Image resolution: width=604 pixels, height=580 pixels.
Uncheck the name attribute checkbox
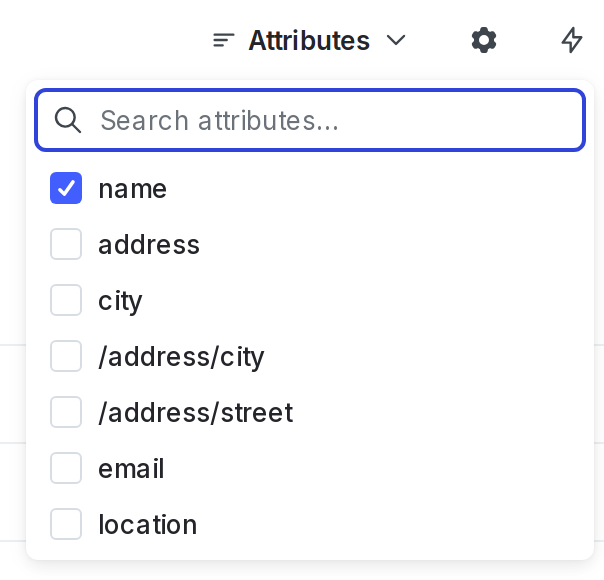click(66, 189)
